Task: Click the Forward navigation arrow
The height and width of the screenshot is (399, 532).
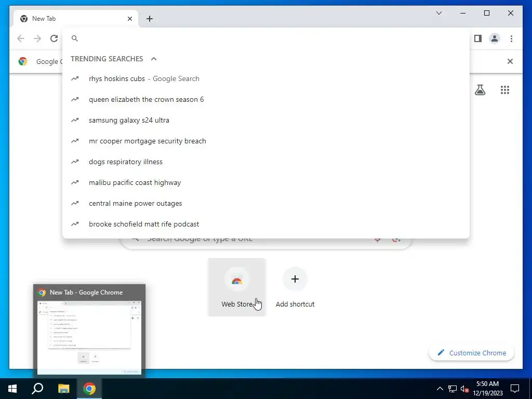Action: pyautogui.click(x=37, y=38)
